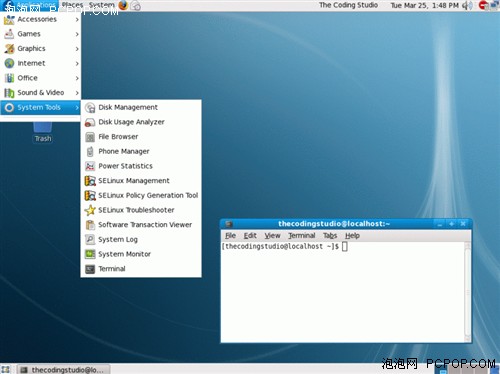Launch Disk Usage Analyzer icon
This screenshot has height=374, width=500.
click(x=90, y=122)
